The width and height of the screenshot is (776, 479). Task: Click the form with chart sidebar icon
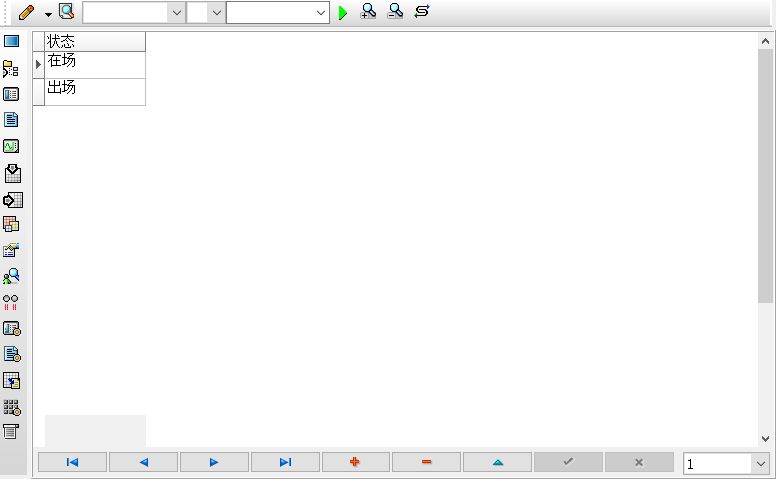11,250
